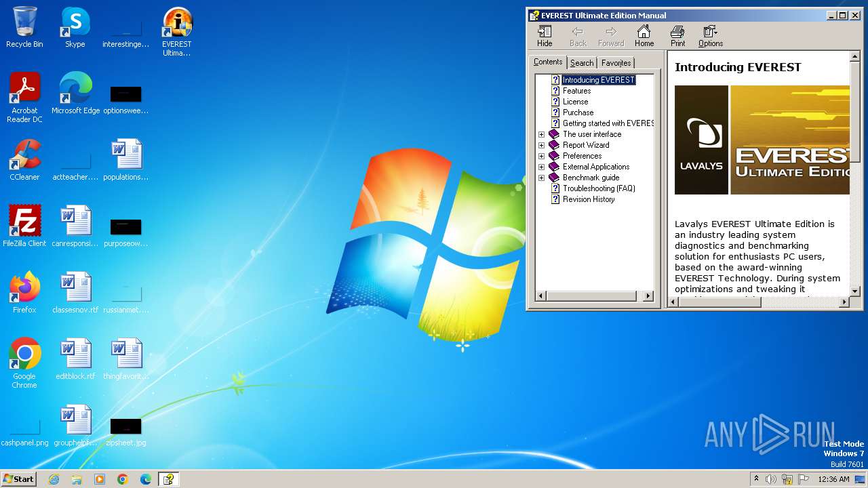Click contents pane scroll-right arrow
The image size is (868, 488).
click(x=648, y=296)
